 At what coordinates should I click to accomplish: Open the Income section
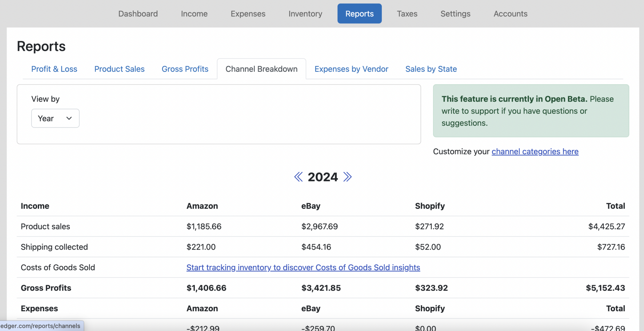[194, 14]
